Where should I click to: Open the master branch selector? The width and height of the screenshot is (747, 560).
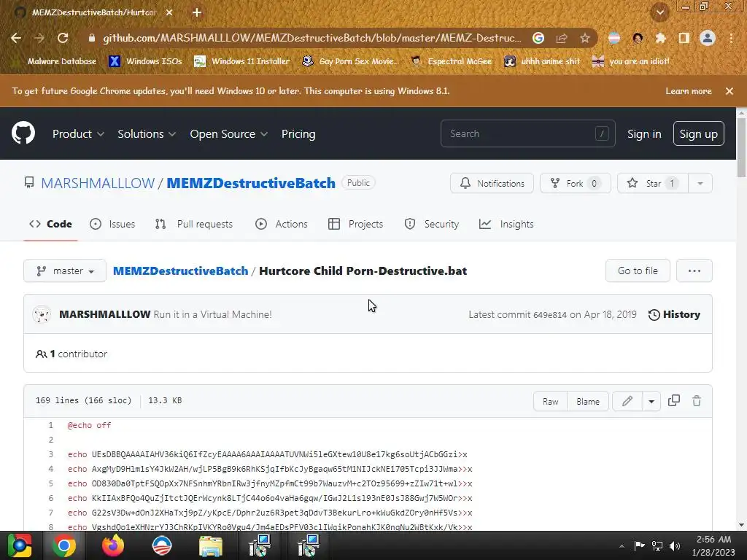[65, 271]
